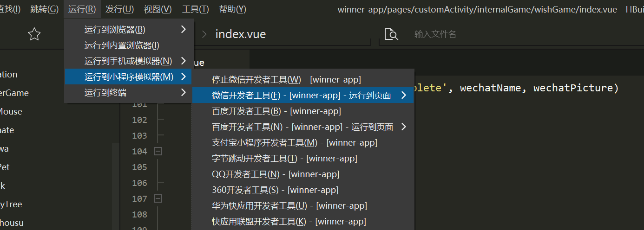Click line number 102 in gutter
Screen dimensions: 644x230
click(139, 120)
